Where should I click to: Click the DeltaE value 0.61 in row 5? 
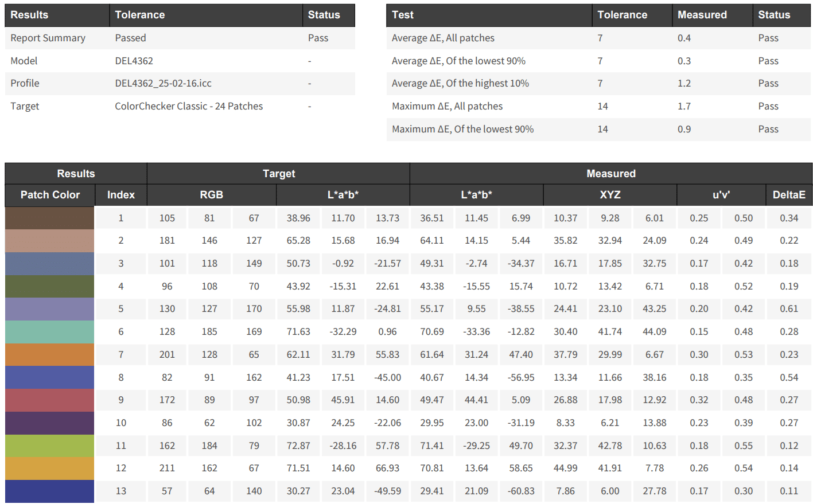pyautogui.click(x=789, y=309)
